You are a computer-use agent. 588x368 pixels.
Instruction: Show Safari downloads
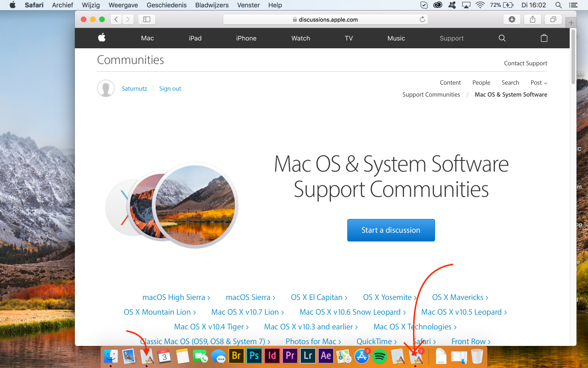512,19
